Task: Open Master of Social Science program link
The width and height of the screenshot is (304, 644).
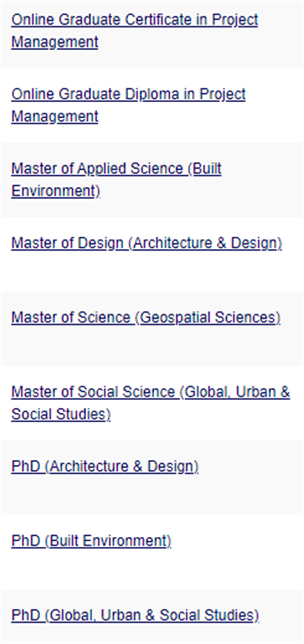Action: pos(150,403)
